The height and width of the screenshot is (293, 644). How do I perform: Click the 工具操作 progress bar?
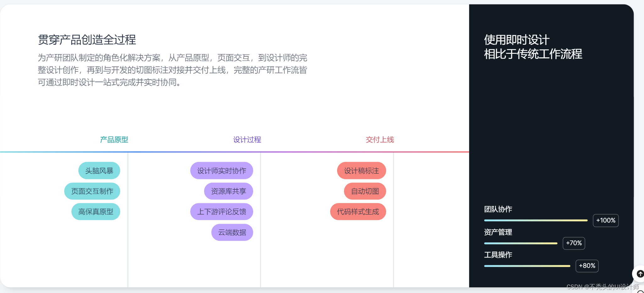point(527,266)
